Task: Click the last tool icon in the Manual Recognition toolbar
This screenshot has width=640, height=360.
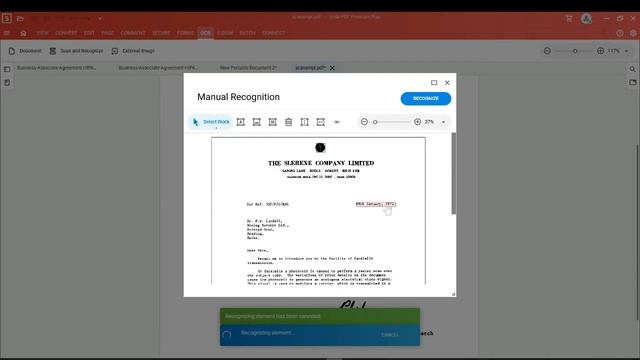Action: pos(337,122)
